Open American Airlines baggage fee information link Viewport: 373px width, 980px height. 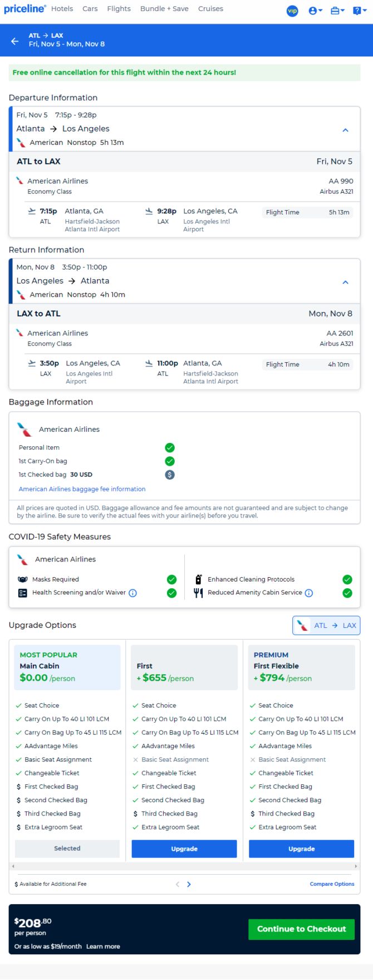tap(82, 489)
